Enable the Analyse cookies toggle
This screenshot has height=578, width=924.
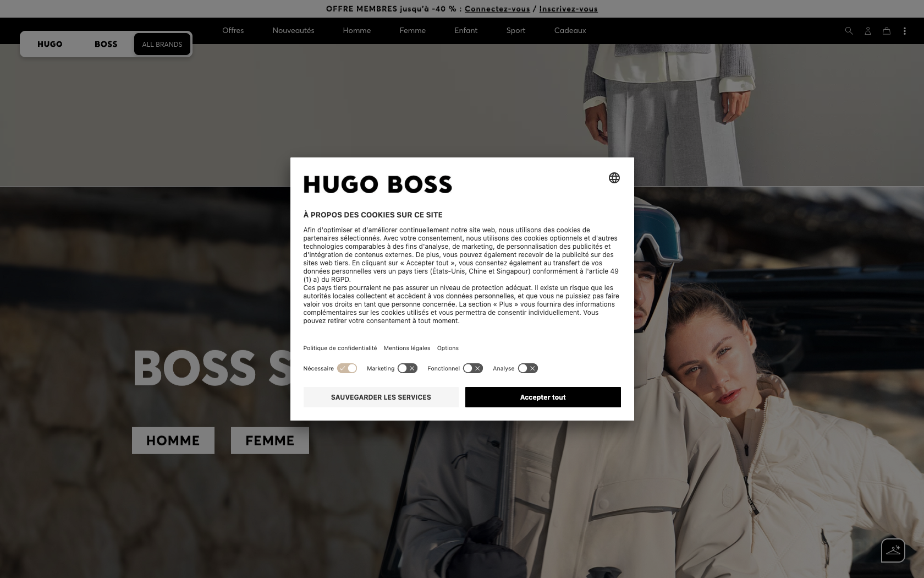[x=527, y=368]
